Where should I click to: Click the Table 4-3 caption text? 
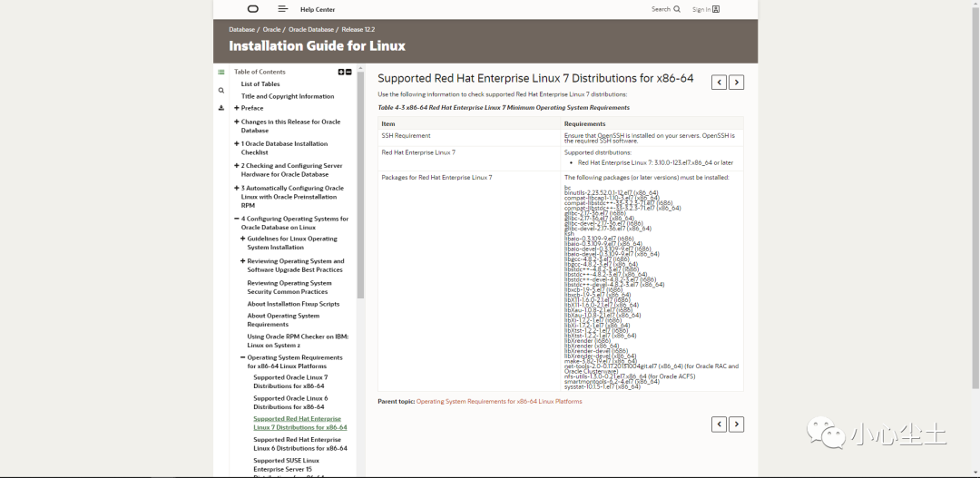(x=504, y=107)
